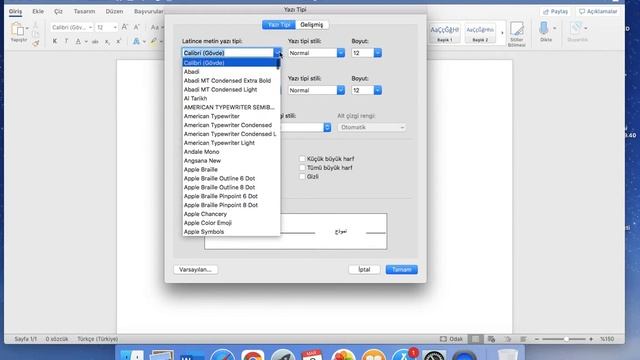This screenshot has height=360, width=640.
Task: Select outline view in status bar
Action: point(508,339)
